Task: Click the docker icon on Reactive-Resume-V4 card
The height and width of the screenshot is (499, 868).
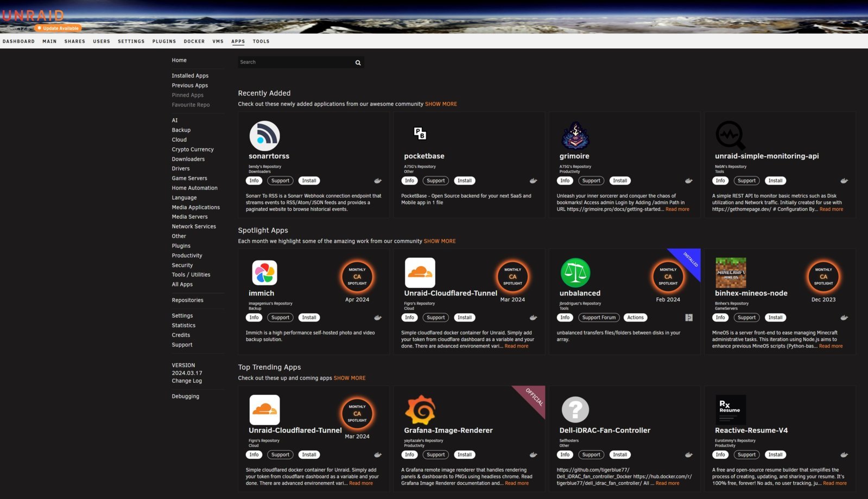Action: point(844,455)
